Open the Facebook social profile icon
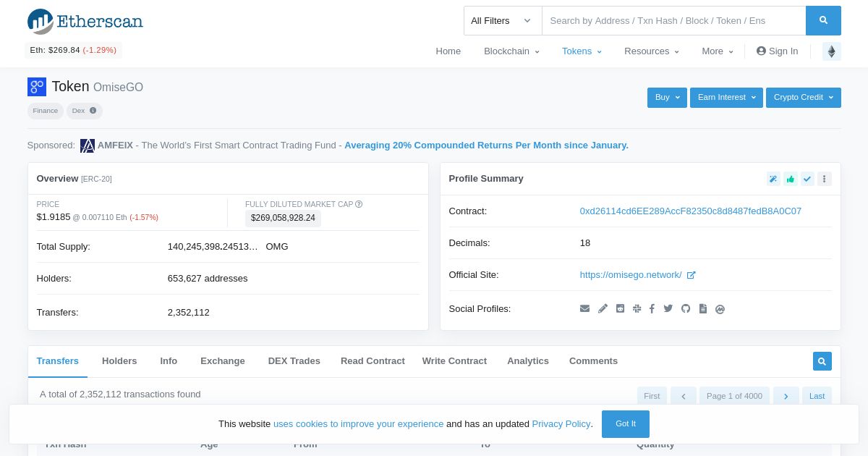Viewport: 868px width, 456px height. coord(652,309)
